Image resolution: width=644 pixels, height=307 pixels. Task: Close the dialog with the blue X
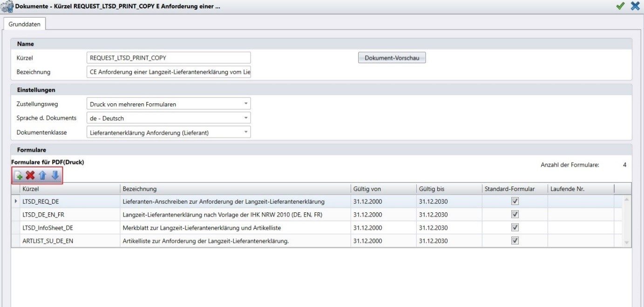click(x=635, y=6)
